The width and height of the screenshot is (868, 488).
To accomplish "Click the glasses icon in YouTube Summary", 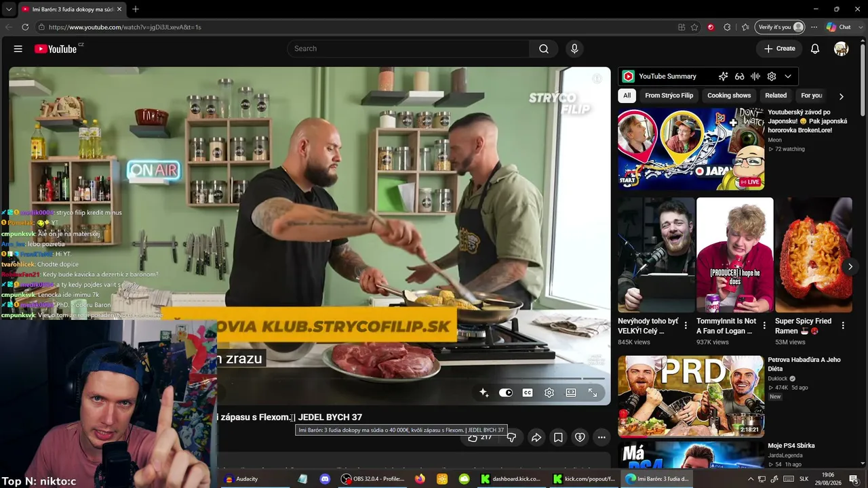I will 740,77.
